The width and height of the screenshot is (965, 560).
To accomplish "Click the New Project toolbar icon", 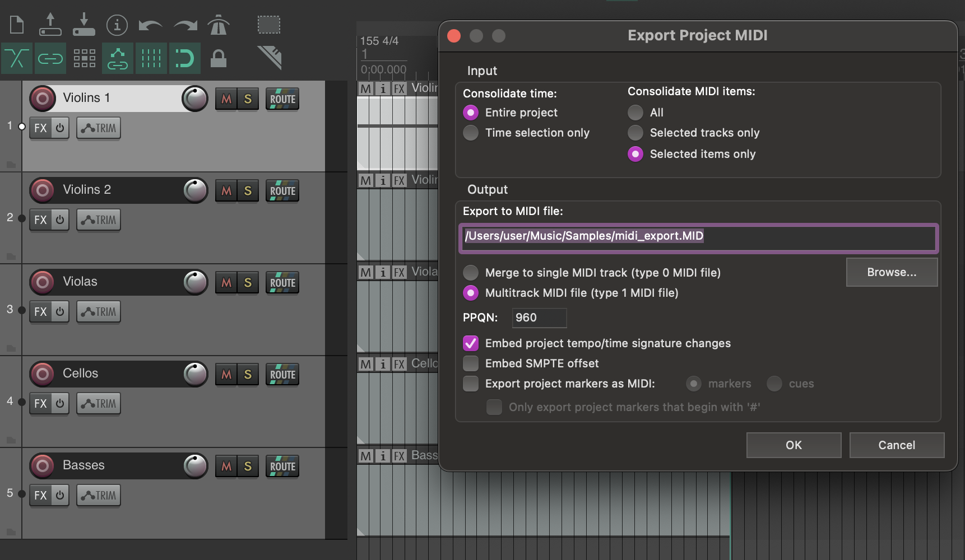I will tap(17, 25).
